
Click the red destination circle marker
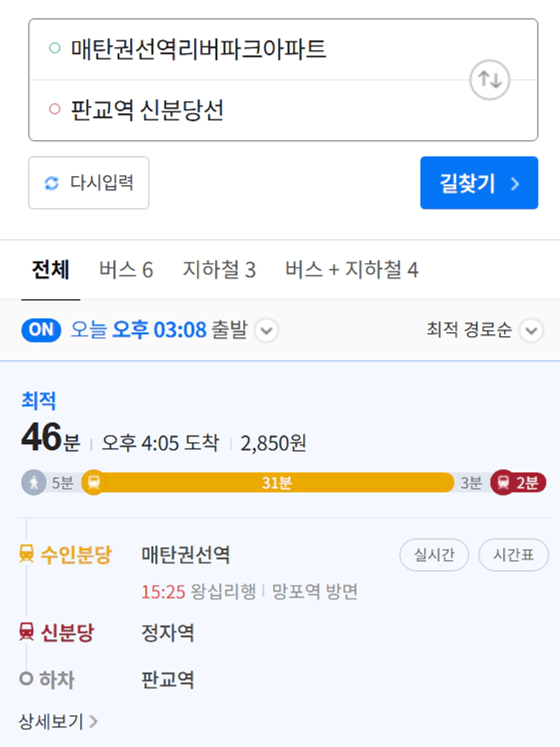[55, 109]
